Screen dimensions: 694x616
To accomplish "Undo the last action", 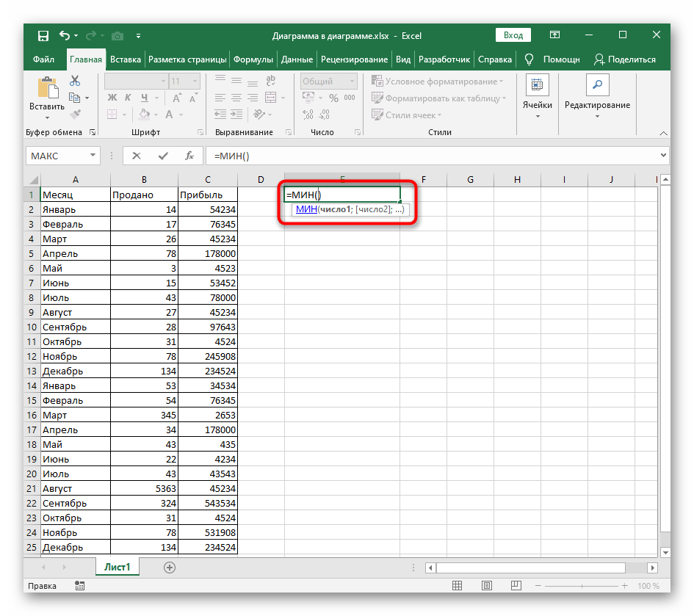I will click(65, 35).
